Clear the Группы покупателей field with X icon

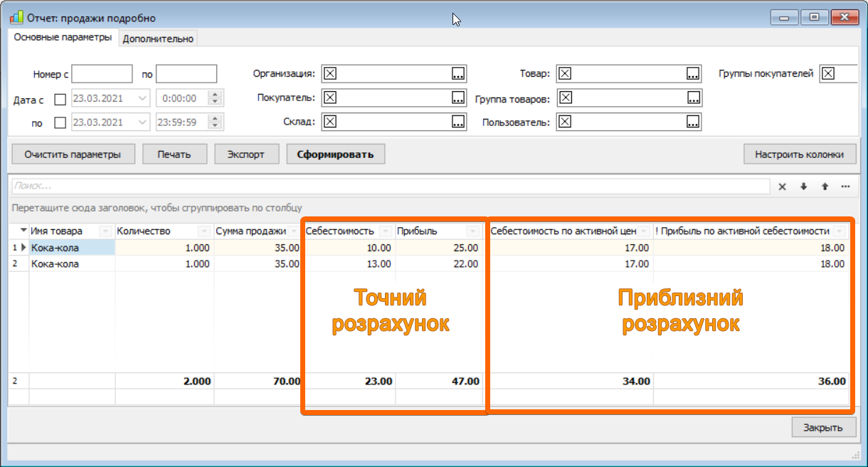[828, 73]
